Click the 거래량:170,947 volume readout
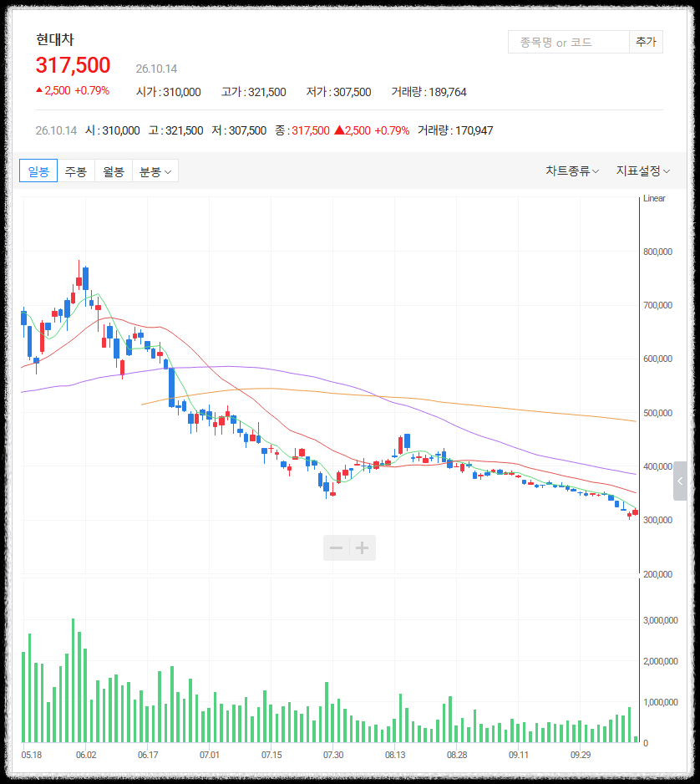The width and height of the screenshot is (700, 784). pyautogui.click(x=455, y=130)
